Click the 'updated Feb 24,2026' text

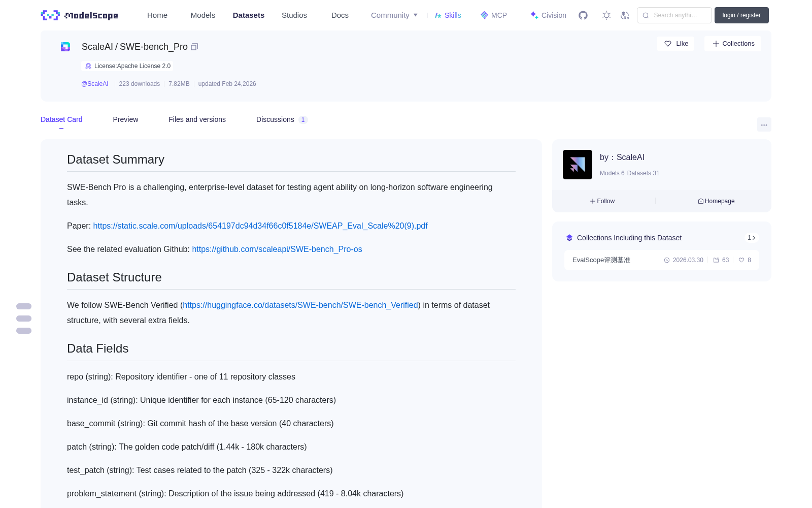coord(227,84)
